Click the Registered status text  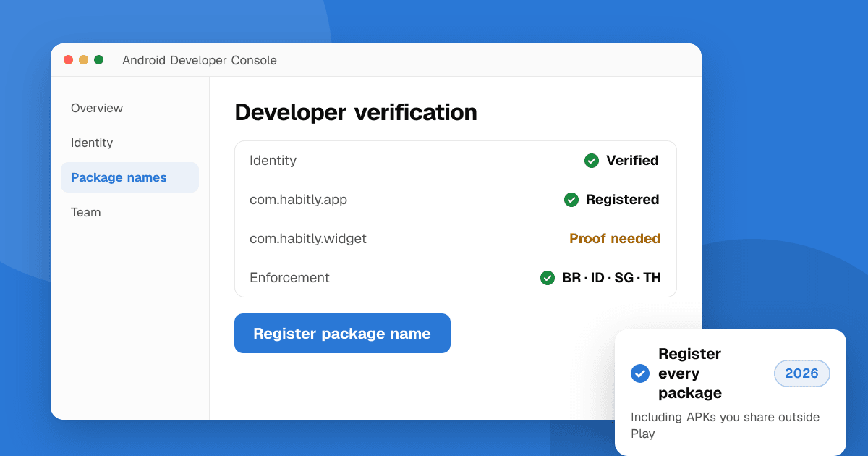tap(623, 200)
